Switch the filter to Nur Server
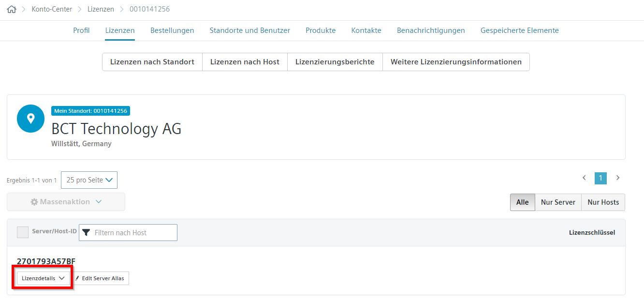Screen dimensions: 644x302 (x=558, y=202)
